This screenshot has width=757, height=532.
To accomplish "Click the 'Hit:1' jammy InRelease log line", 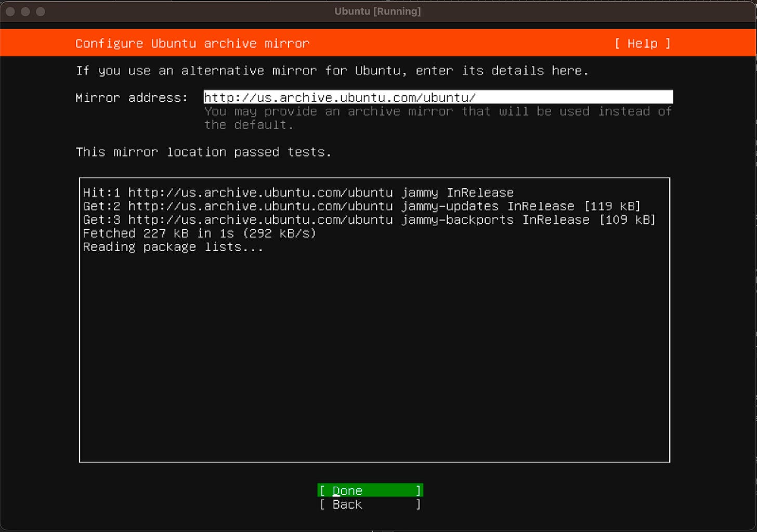I will click(x=298, y=192).
